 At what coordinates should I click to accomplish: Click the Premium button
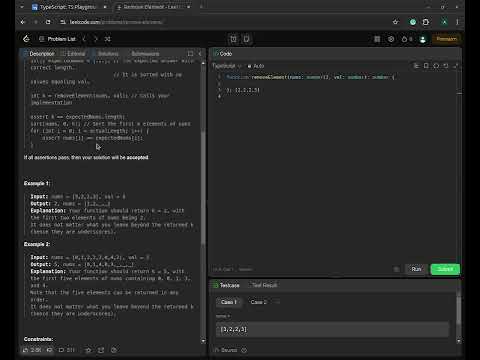point(446,39)
